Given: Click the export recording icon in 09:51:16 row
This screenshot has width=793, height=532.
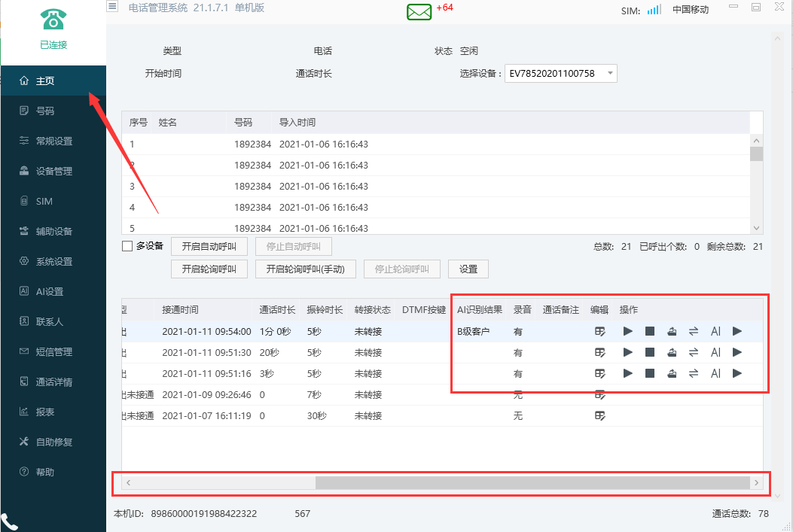Looking at the screenshot, I should click(672, 374).
